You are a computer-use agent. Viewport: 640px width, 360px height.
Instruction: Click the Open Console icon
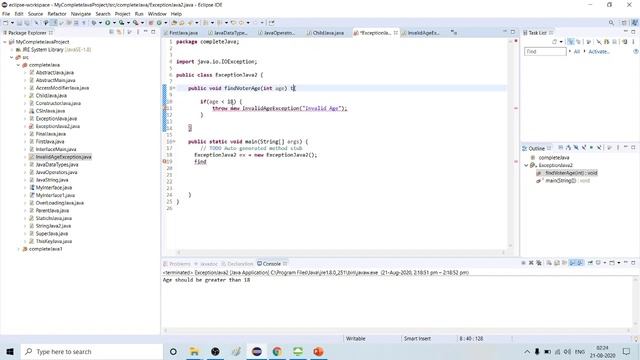(612, 263)
